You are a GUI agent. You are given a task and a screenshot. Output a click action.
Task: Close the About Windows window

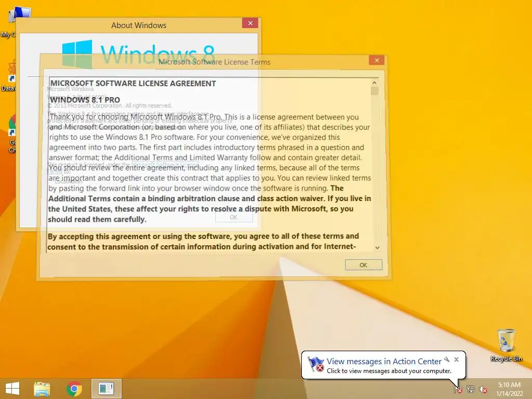pos(250,23)
